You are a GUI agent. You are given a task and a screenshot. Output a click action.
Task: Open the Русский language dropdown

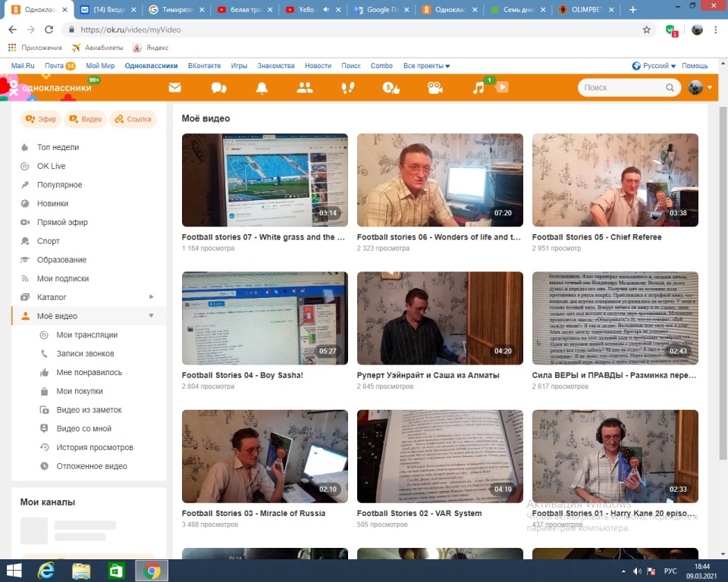654,66
